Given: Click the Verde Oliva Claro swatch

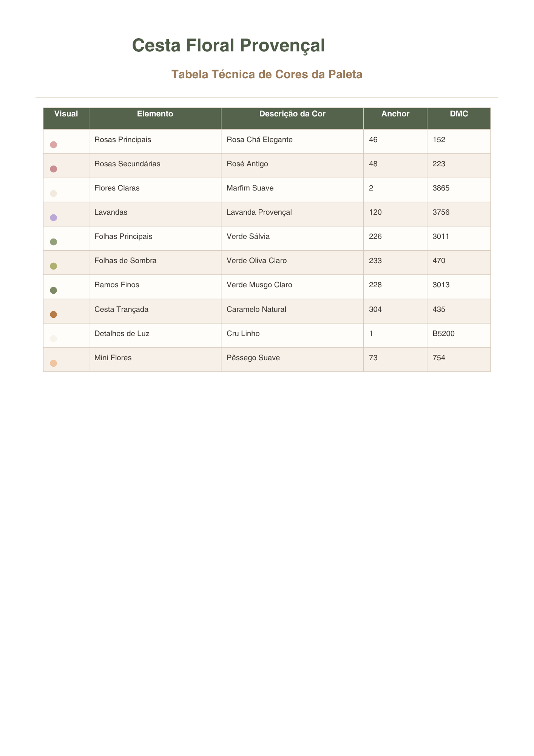Looking at the screenshot, I should 53,266.
